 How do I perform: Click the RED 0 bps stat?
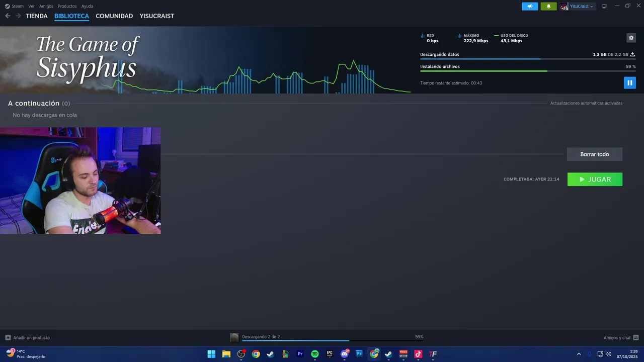[x=430, y=38]
